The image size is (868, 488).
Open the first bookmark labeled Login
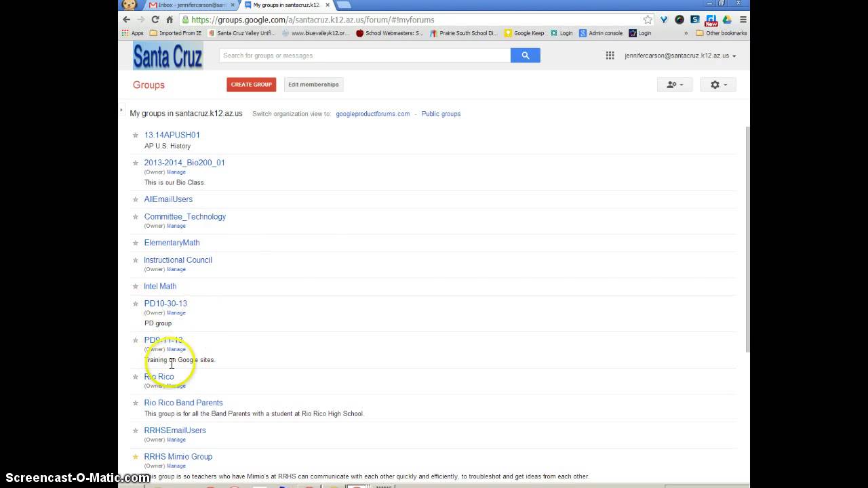point(561,33)
